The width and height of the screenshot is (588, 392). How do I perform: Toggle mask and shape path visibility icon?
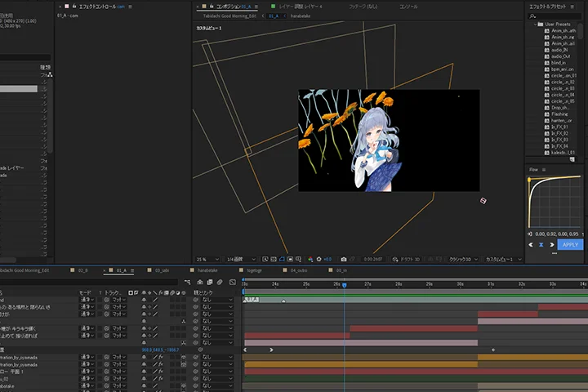(x=282, y=259)
